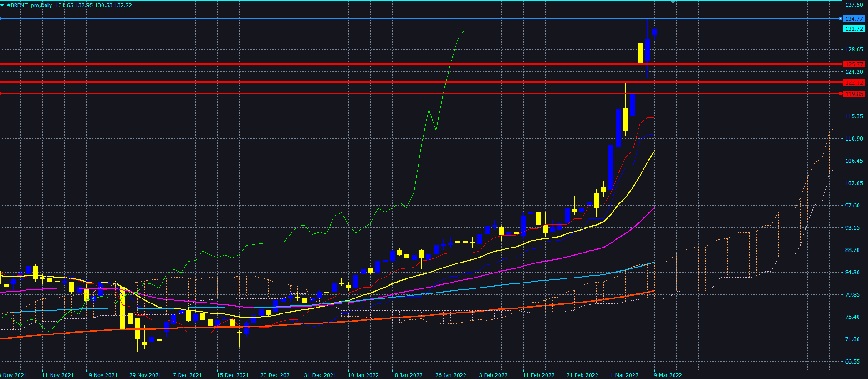Click the 1 Mar 2022 date label
The height and width of the screenshot is (379, 868).
(624, 375)
